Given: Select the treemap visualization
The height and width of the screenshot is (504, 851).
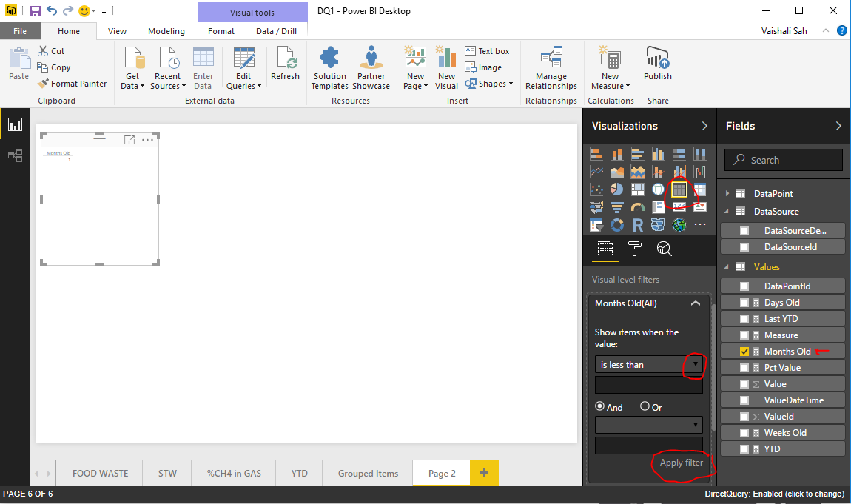Looking at the screenshot, I should 637,189.
